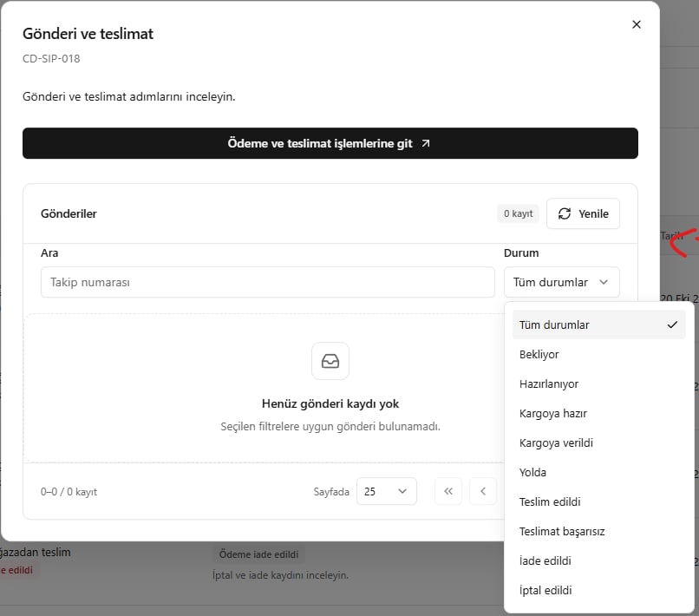The image size is (699, 616).
Task: Filter by Yolda status
Action: tap(598, 472)
